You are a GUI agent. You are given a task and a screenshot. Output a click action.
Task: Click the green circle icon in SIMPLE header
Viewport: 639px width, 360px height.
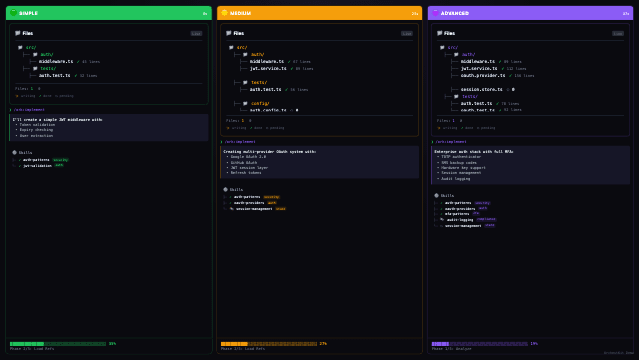[x=13, y=13]
